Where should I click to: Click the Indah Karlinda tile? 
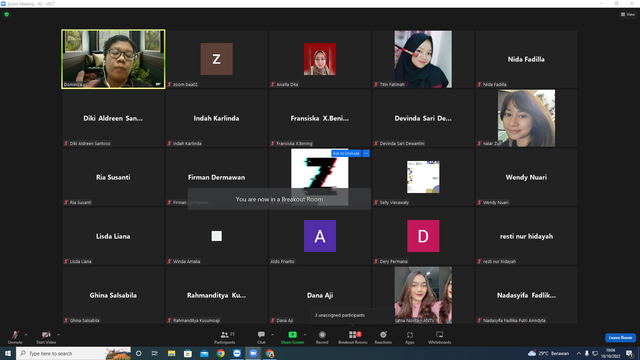pyautogui.click(x=216, y=118)
